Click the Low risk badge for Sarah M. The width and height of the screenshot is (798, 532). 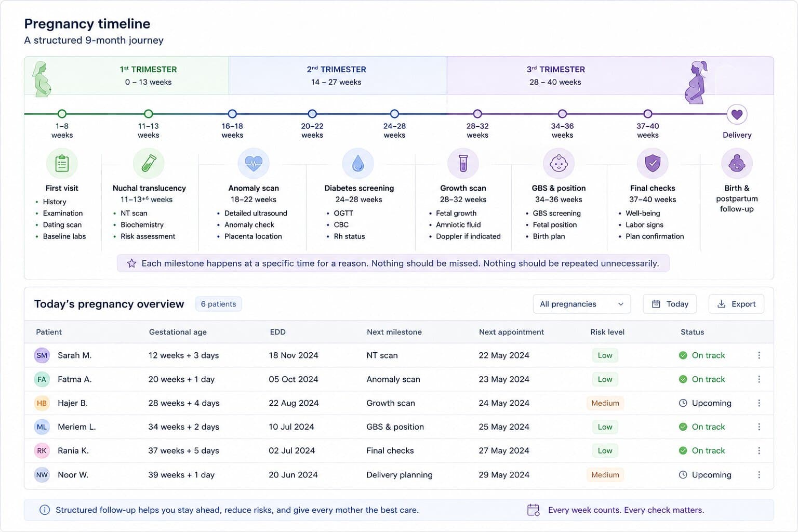point(605,355)
